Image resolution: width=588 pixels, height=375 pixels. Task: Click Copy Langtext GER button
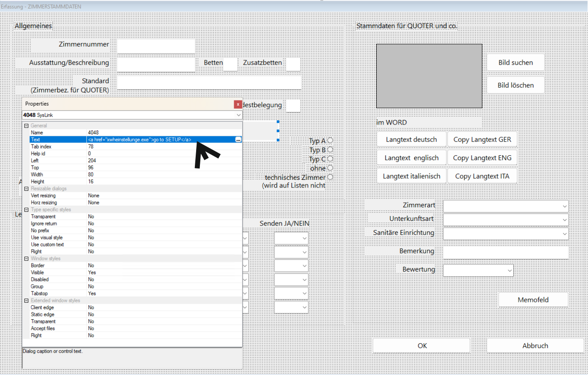click(x=482, y=139)
